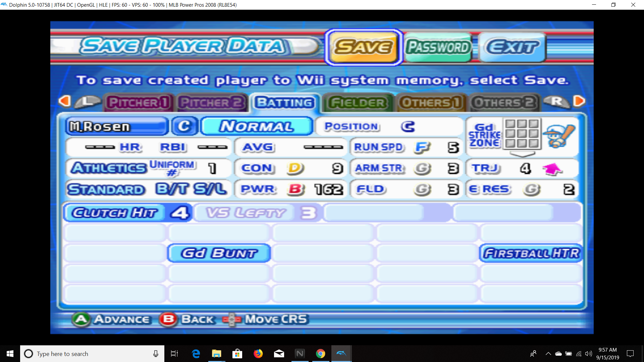
Task: Select the VS Lefty 3 ability
Action: tap(258, 213)
